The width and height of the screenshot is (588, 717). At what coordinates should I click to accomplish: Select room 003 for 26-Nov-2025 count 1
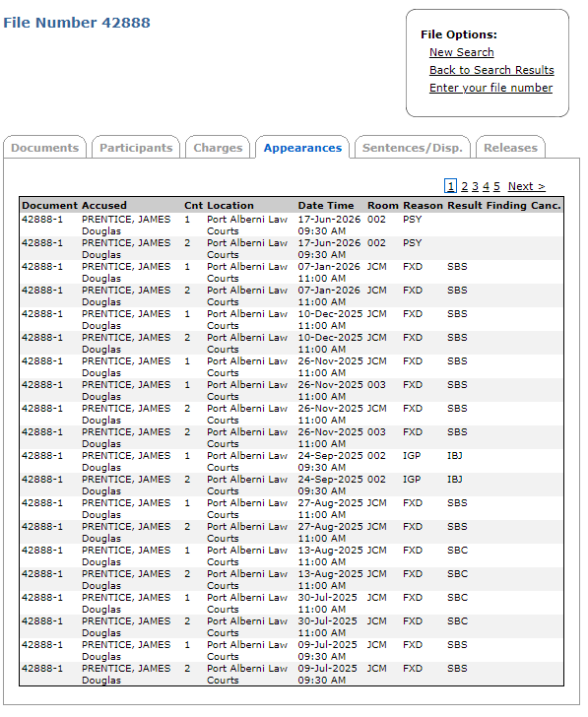(x=376, y=385)
